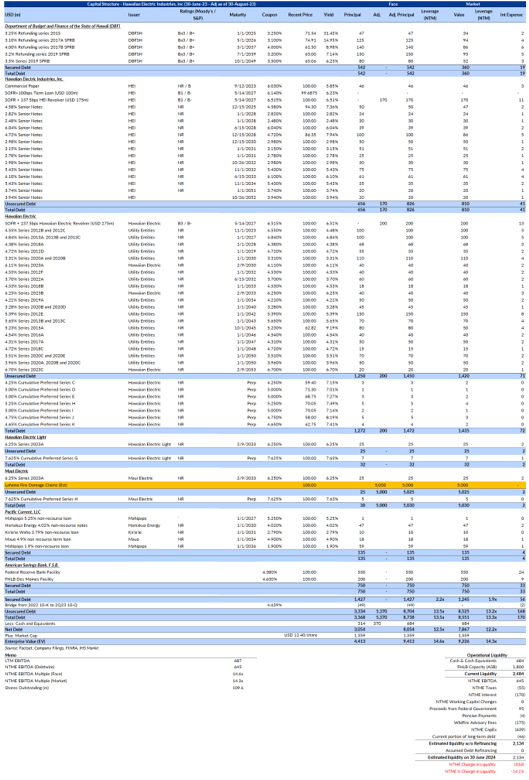Click '7.625% Cumulative Preferred Series G' row
Screen dimensions: 529x780
pos(41,458)
